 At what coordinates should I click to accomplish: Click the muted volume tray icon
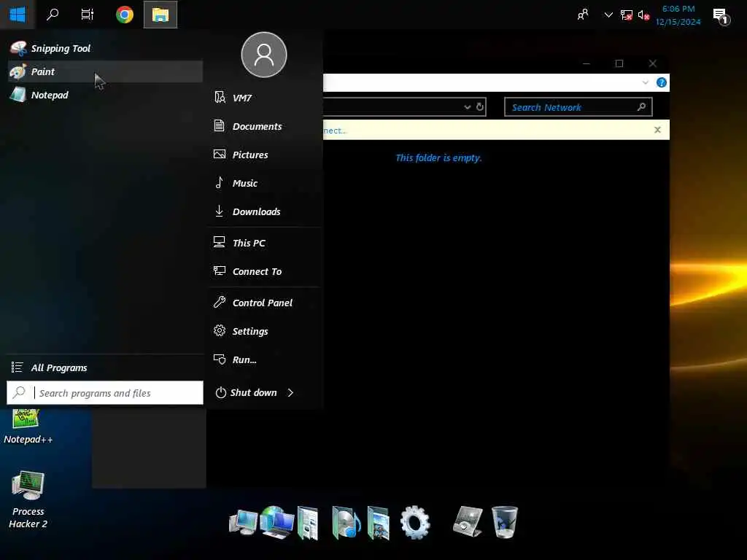point(643,15)
